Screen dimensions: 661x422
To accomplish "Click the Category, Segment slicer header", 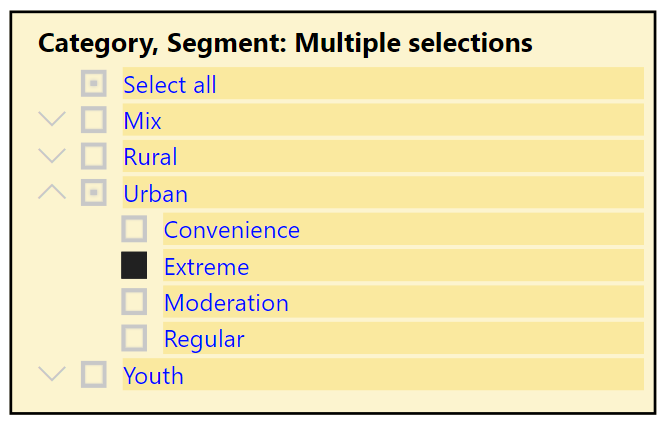I will coord(285,43).
